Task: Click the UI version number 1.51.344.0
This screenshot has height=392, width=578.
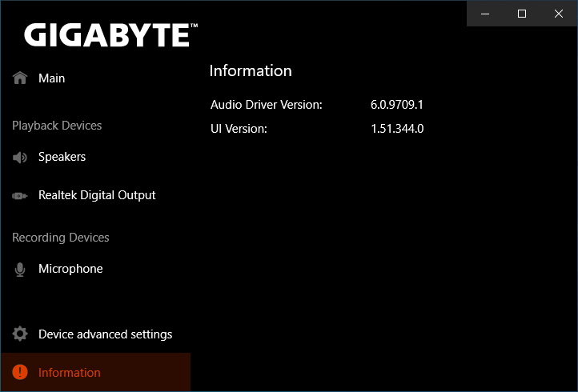Action: click(x=397, y=129)
